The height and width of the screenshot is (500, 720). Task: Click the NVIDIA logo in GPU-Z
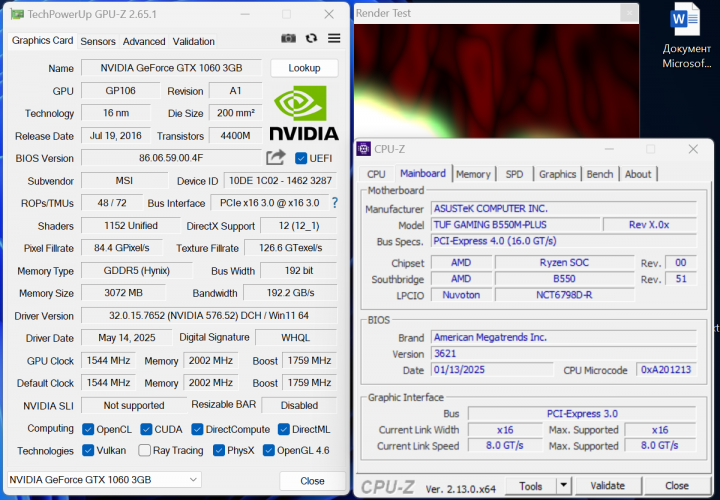click(304, 113)
